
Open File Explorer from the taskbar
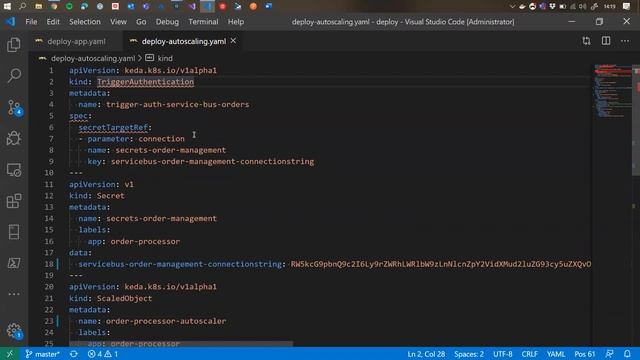38,6
